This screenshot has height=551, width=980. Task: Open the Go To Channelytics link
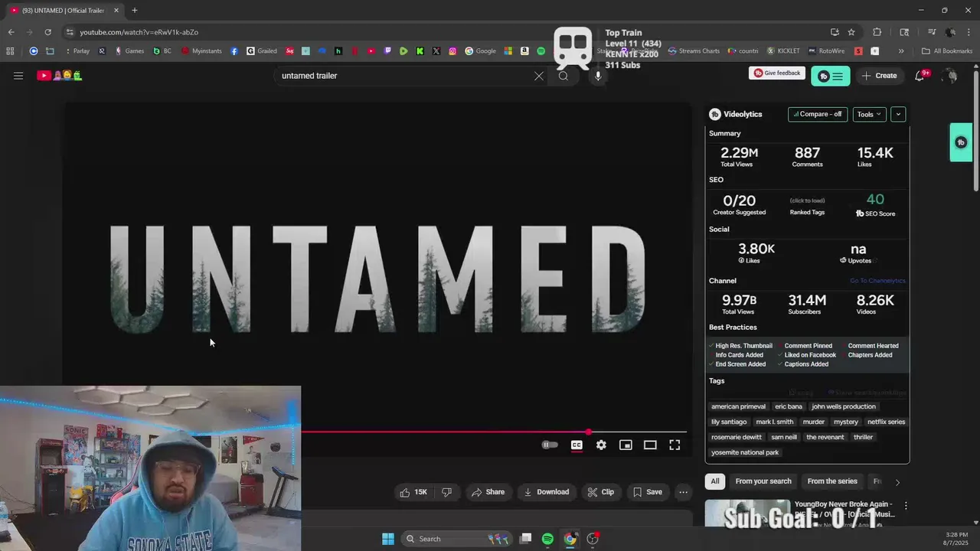(877, 281)
